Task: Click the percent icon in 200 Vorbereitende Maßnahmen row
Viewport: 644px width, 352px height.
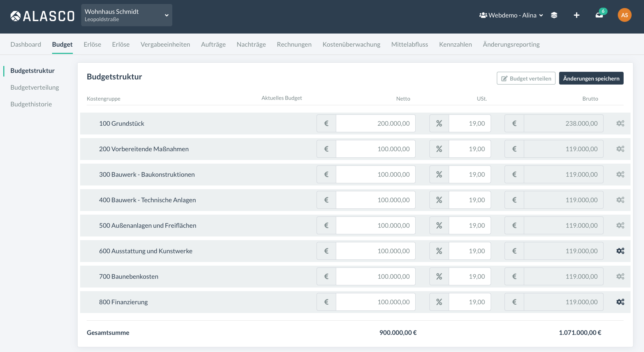Action: pos(439,149)
